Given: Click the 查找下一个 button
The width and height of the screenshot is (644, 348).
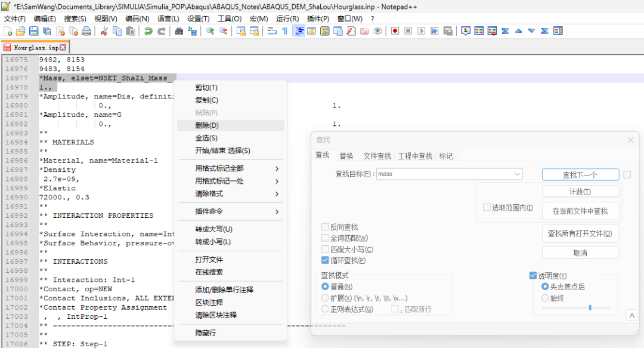Looking at the screenshot, I should coord(580,175).
